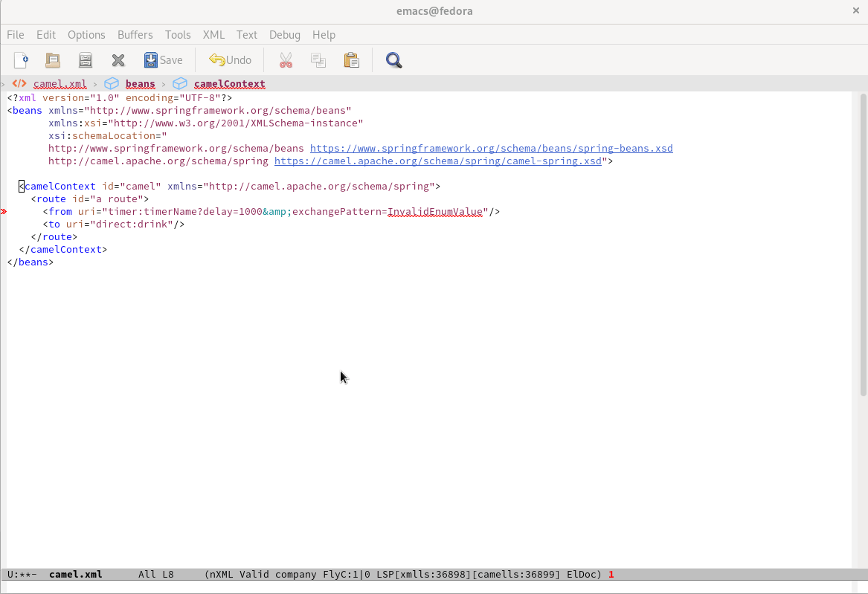The image size is (868, 594).
Task: Follow the camel-spring.xsd schema link
Action: (x=437, y=161)
